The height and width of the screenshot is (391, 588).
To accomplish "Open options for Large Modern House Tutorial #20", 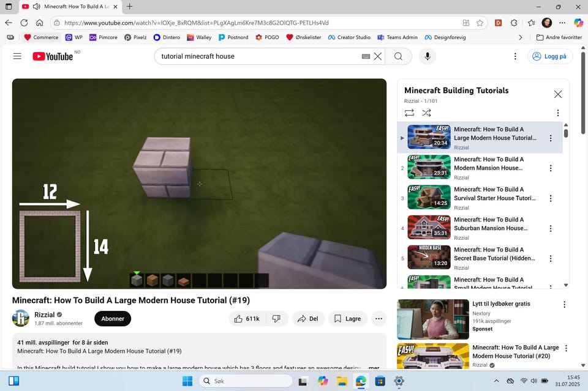I will click(566, 348).
